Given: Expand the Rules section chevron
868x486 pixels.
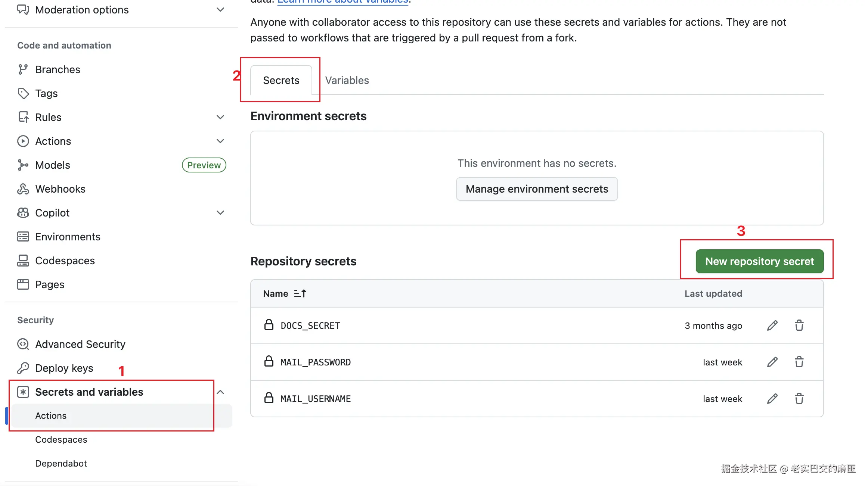Looking at the screenshot, I should coord(220,117).
